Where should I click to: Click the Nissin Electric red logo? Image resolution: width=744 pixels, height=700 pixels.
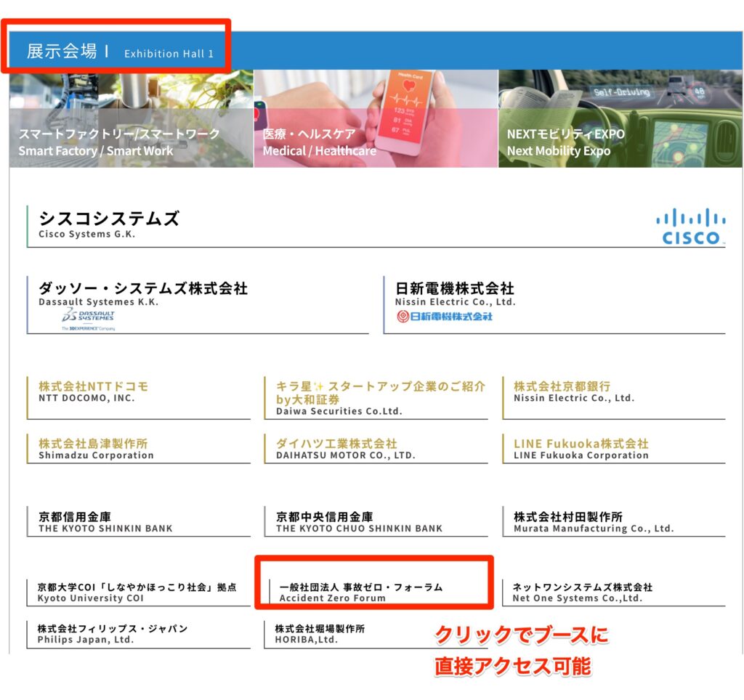[x=445, y=316]
